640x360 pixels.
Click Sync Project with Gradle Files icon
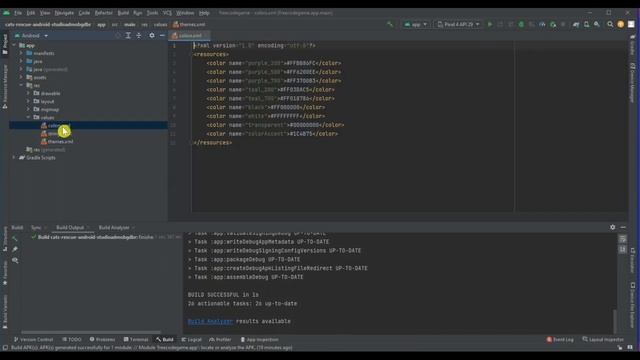click(x=576, y=24)
